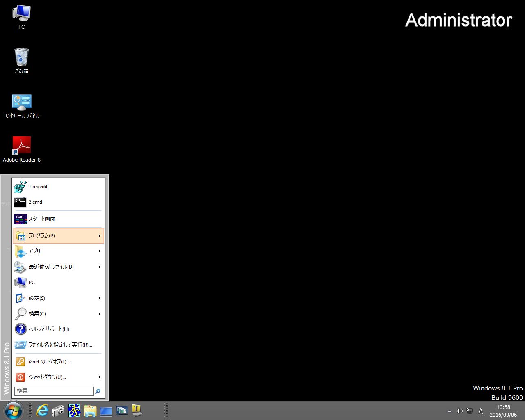Click the volume speaker tray icon
The height and width of the screenshot is (420, 525).
click(459, 411)
